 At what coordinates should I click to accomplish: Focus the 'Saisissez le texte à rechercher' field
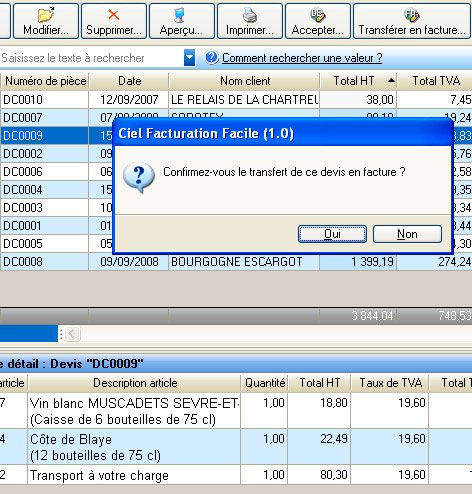(92, 58)
